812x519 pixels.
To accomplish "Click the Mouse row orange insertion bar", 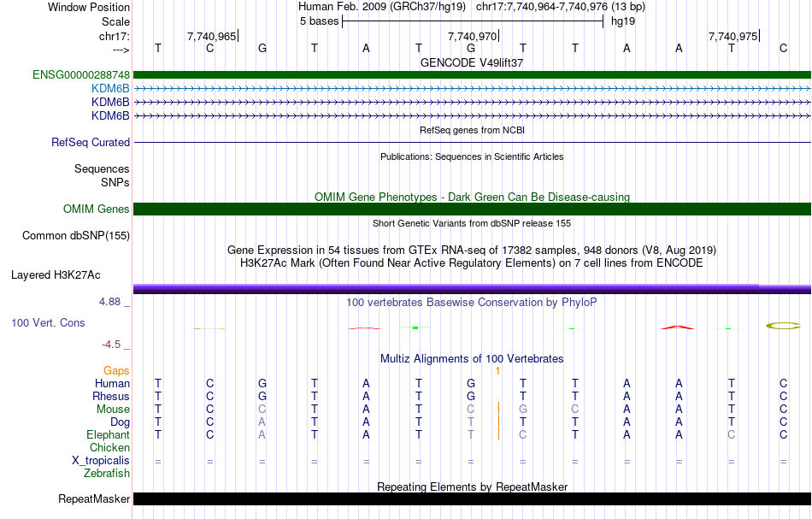I will click(498, 409).
